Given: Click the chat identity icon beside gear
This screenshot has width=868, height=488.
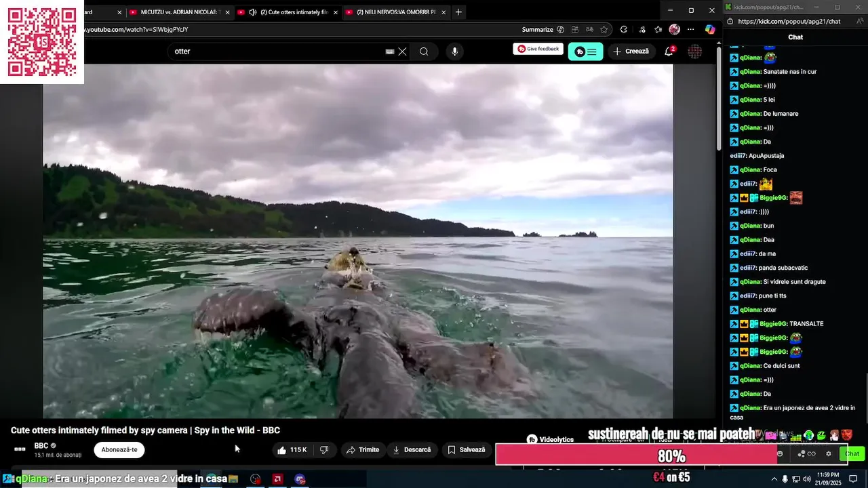Looking at the screenshot, I should [806, 453].
